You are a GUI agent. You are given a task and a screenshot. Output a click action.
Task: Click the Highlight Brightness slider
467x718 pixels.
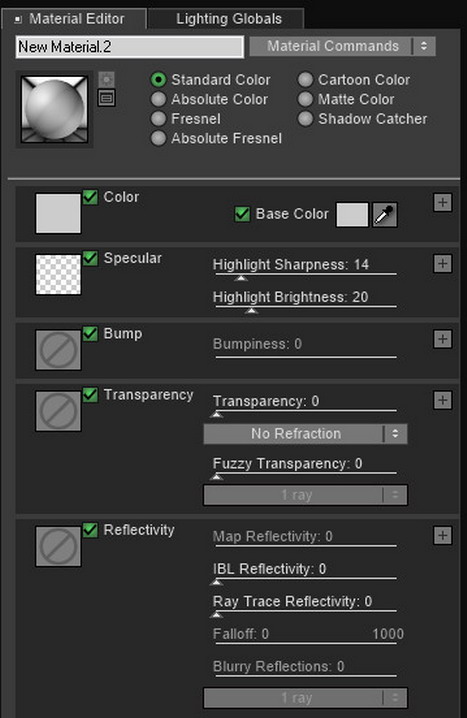pos(305,307)
